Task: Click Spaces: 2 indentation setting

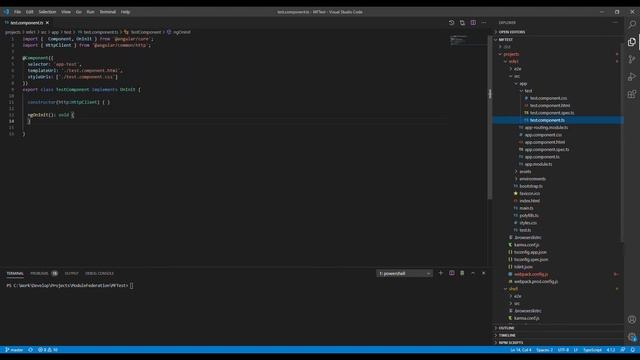Action: click(544, 350)
